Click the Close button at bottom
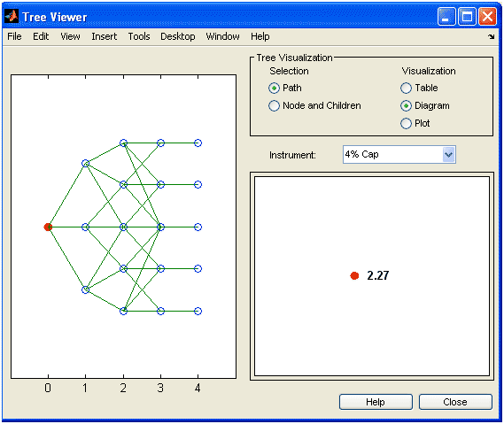The image size is (504, 424). coord(455,402)
